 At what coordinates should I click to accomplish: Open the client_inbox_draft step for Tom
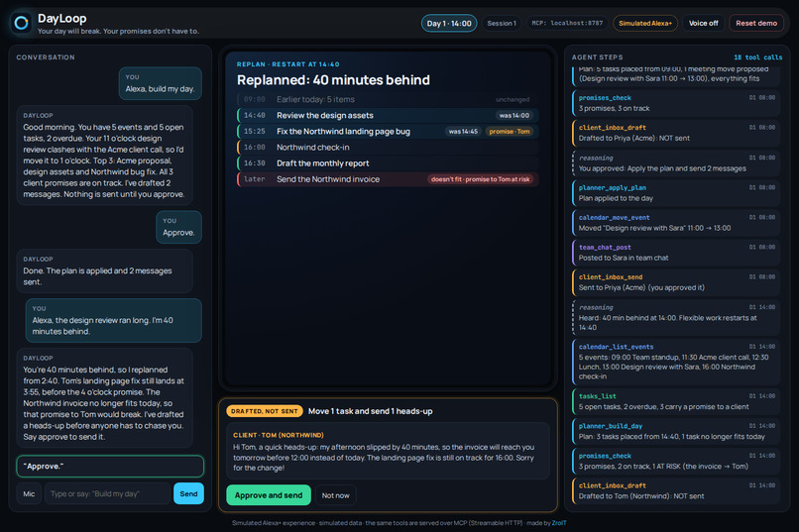click(676, 490)
